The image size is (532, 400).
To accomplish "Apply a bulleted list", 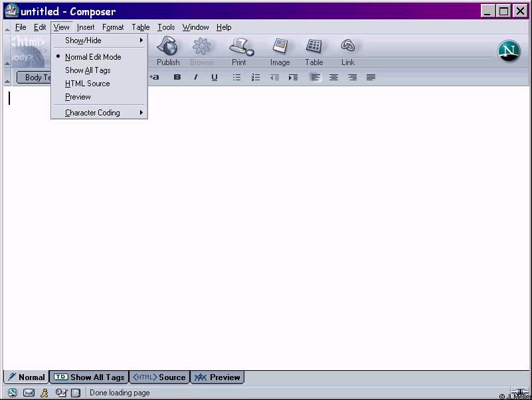I will 236,78.
